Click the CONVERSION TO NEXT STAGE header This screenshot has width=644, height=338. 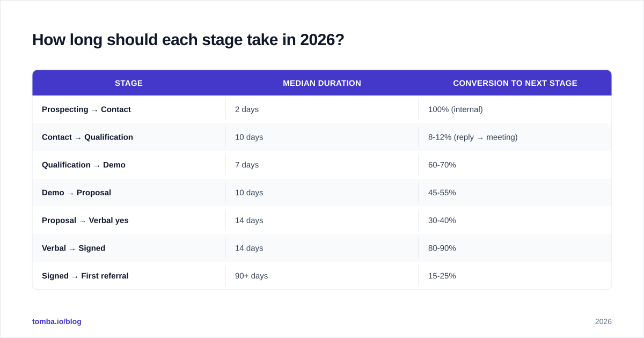515,83
